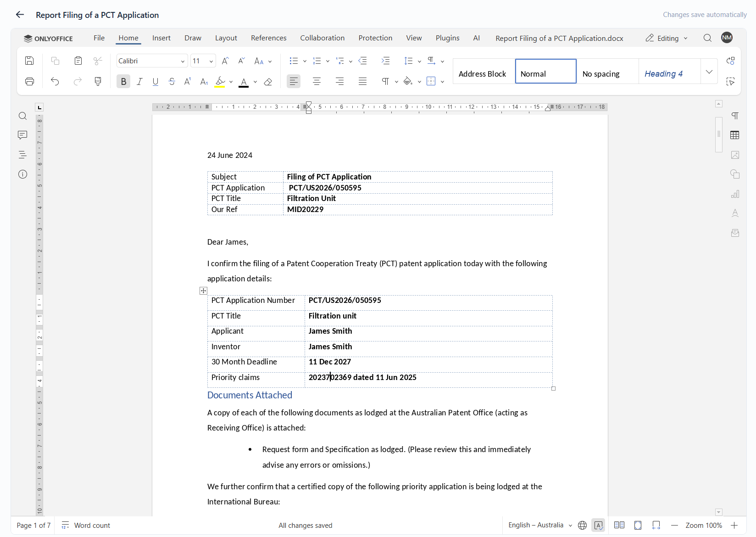Toggle spell checking icon in status bar
Image resolution: width=756 pixels, height=537 pixels.
pos(598,525)
